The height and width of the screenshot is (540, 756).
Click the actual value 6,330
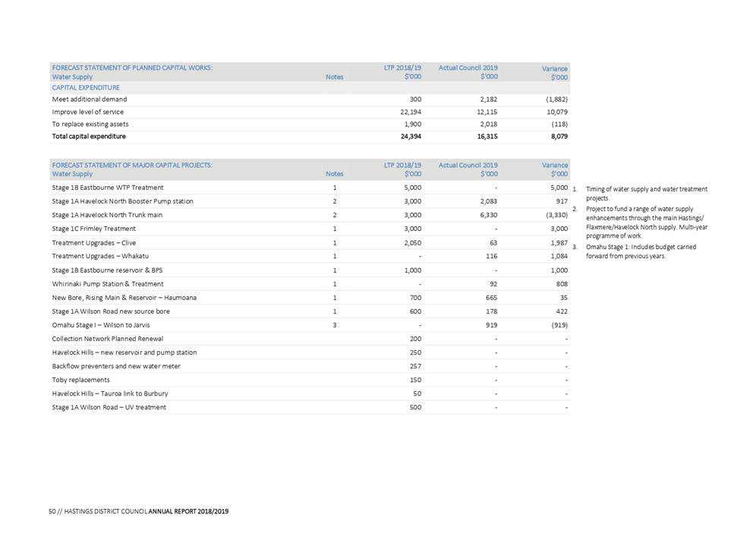coord(488,215)
